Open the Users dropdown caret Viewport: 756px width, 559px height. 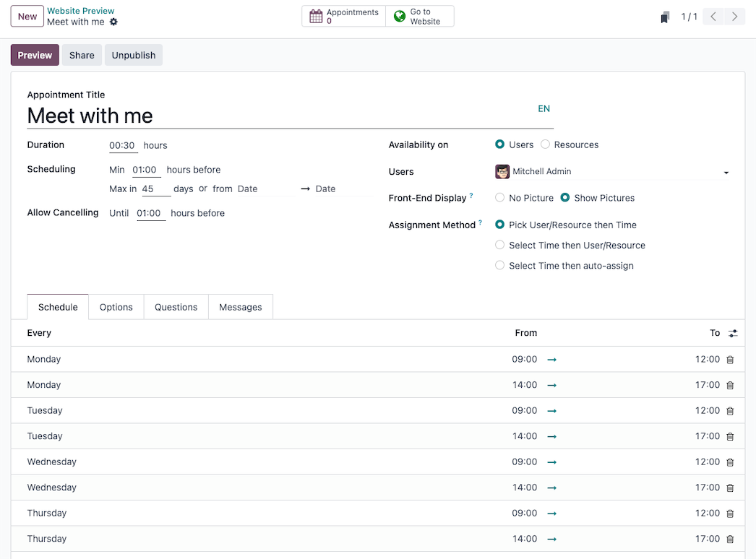(x=726, y=172)
